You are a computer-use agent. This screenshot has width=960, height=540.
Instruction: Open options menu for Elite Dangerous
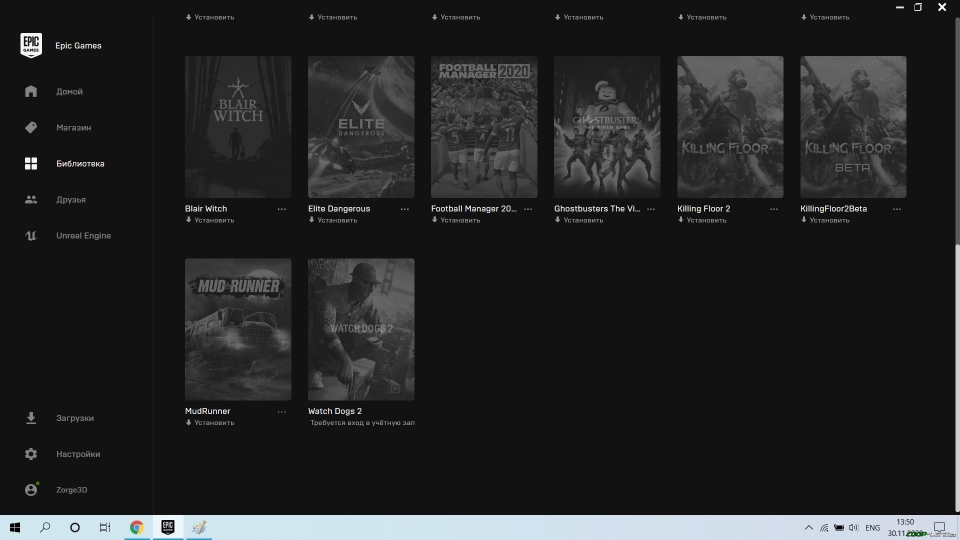tap(405, 209)
